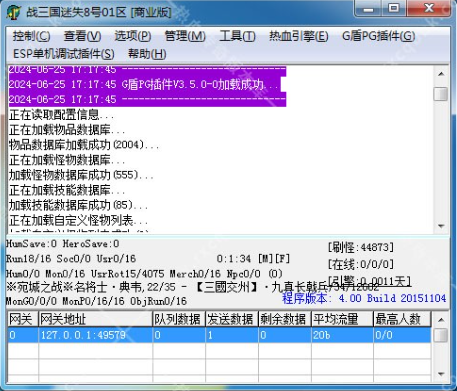Viewport: 457px width, 391px height.
Task: Click the application icon in title bar
Action: point(14,13)
